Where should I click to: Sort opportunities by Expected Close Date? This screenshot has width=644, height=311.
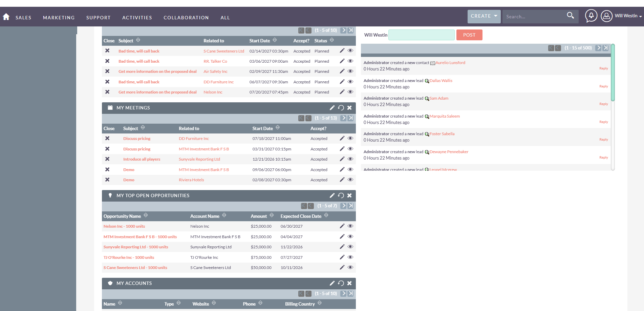point(326,215)
